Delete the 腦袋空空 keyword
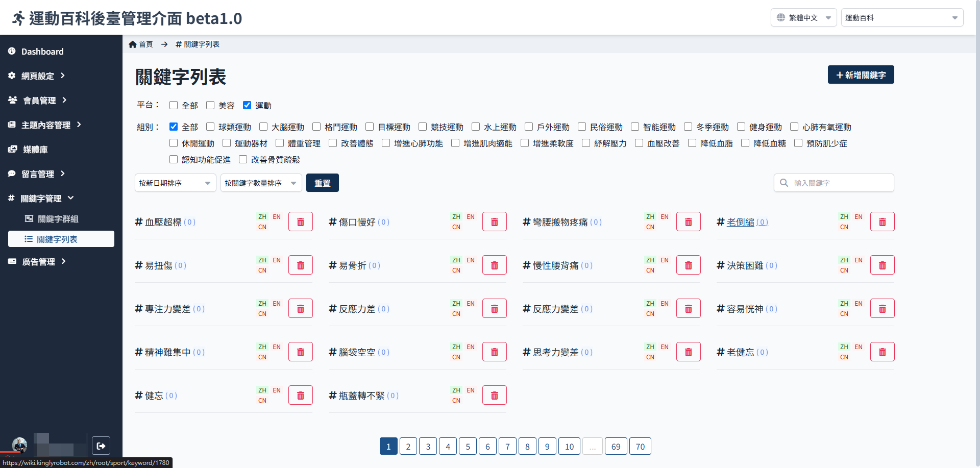 click(495, 352)
